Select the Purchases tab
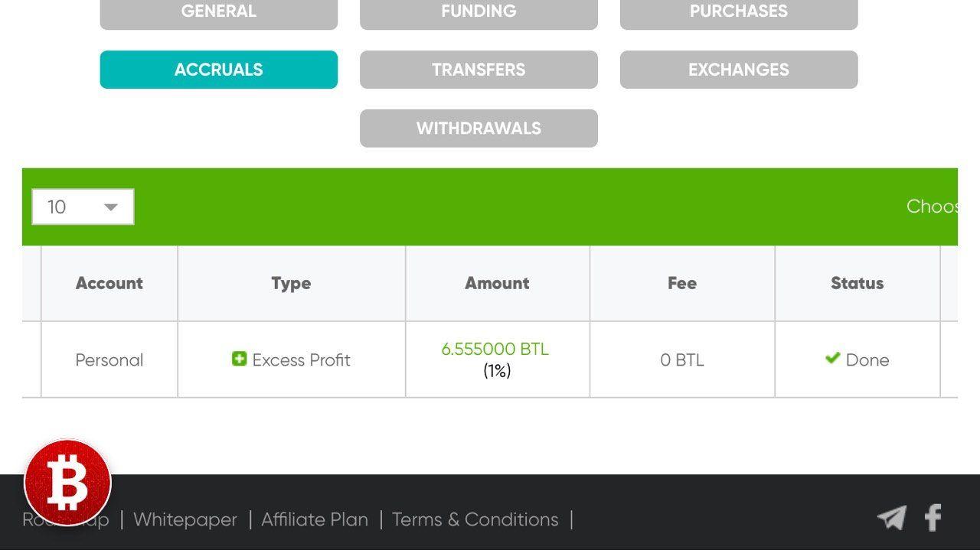The height and width of the screenshot is (550, 980). click(x=738, y=12)
